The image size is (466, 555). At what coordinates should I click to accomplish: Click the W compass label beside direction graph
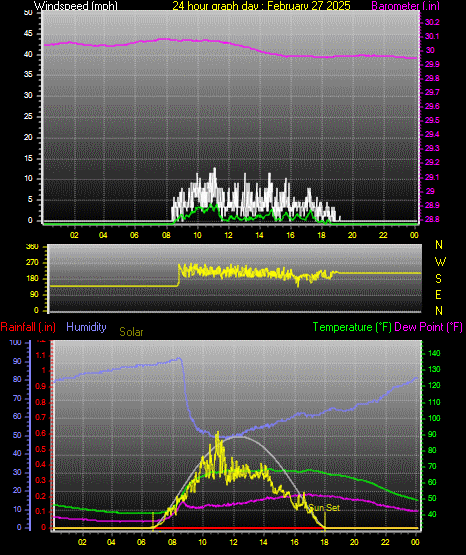click(440, 262)
